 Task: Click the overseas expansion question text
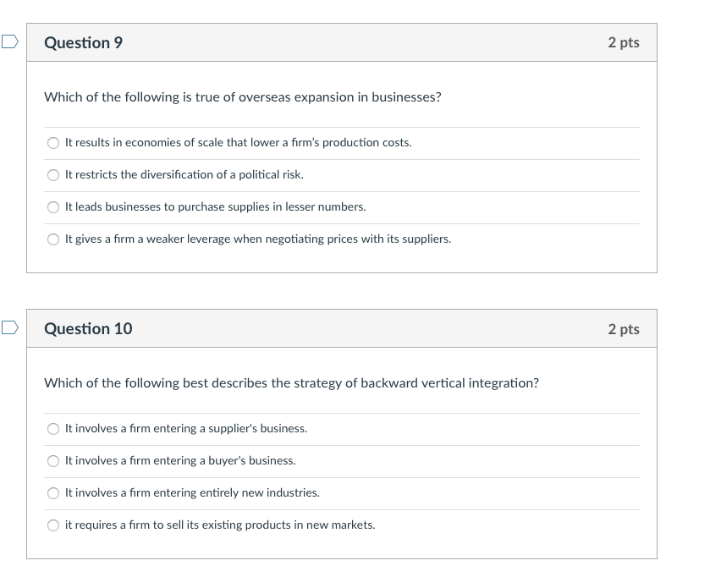pyautogui.click(x=243, y=97)
